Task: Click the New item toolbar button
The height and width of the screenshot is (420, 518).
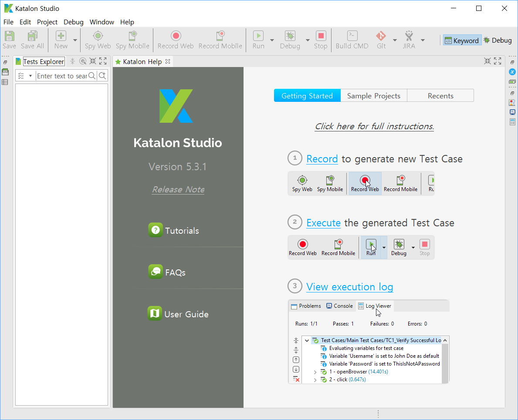Action: 61,40
